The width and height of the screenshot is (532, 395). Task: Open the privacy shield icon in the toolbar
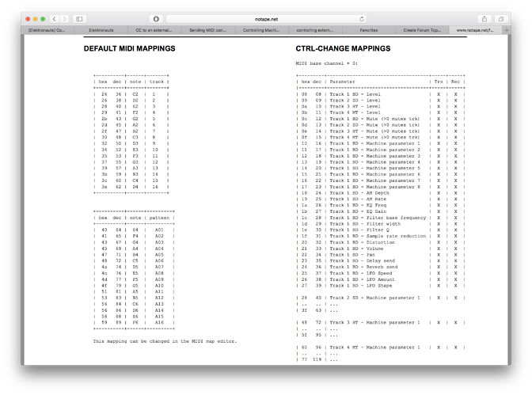coord(156,19)
